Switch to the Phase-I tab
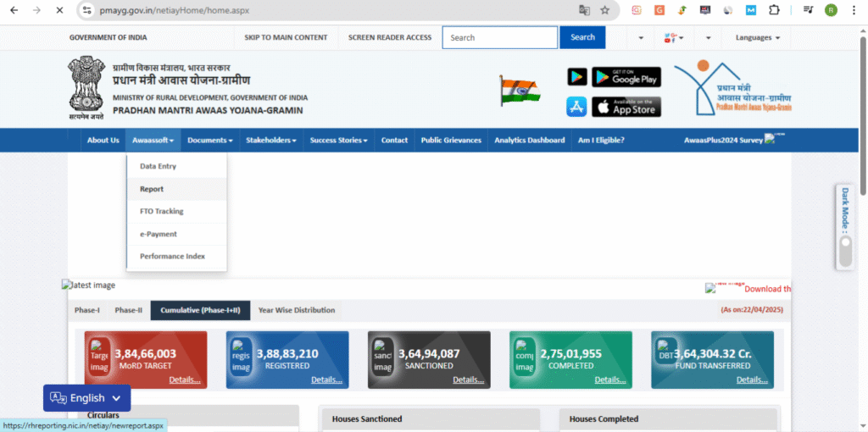This screenshot has width=868, height=432. (x=87, y=310)
